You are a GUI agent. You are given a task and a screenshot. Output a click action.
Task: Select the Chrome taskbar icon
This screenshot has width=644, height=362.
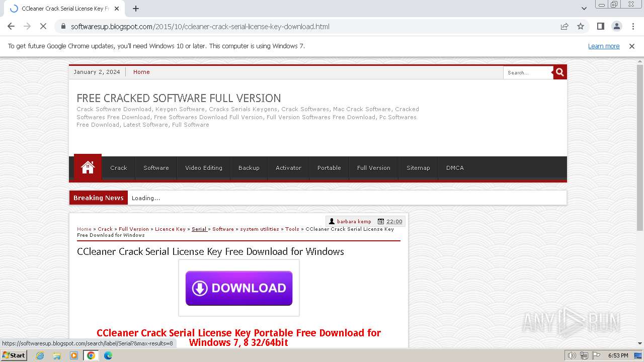point(91,355)
